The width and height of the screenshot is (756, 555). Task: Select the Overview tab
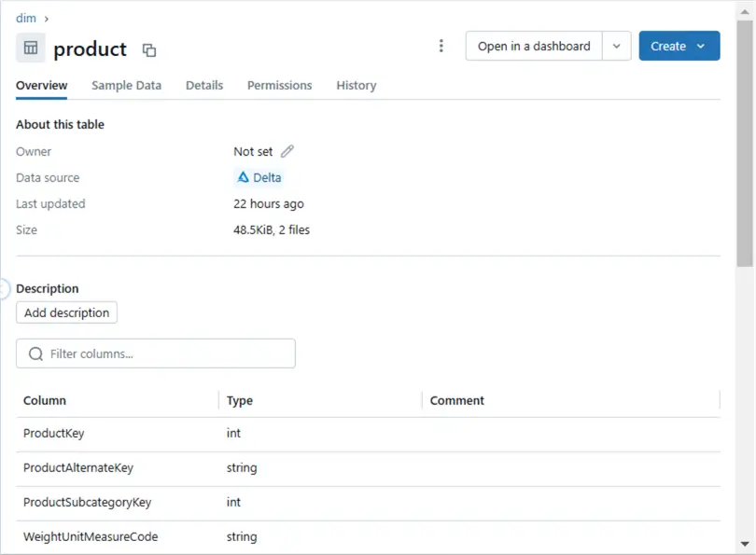click(x=42, y=85)
